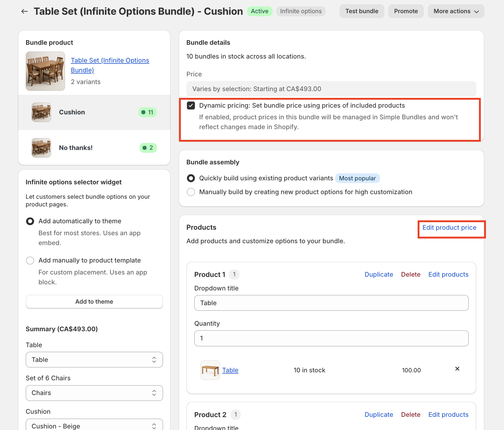The width and height of the screenshot is (504, 430).
Task: Click the 100.00 price value
Action: 411,370
